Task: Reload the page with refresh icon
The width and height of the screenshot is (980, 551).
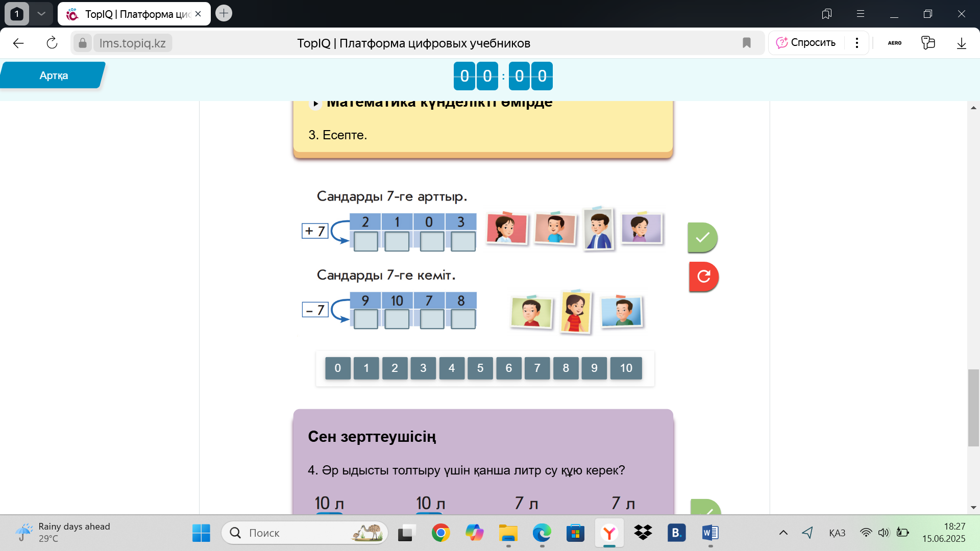Action: 52,43
